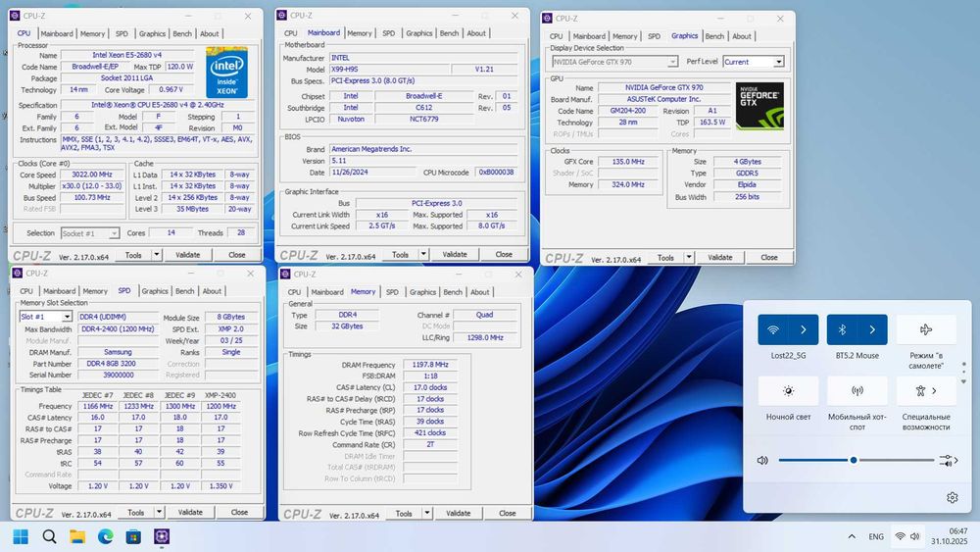Screen dimensions: 980x552
Task: Toggle Night light (Ночной свет) tile
Action: click(x=788, y=390)
